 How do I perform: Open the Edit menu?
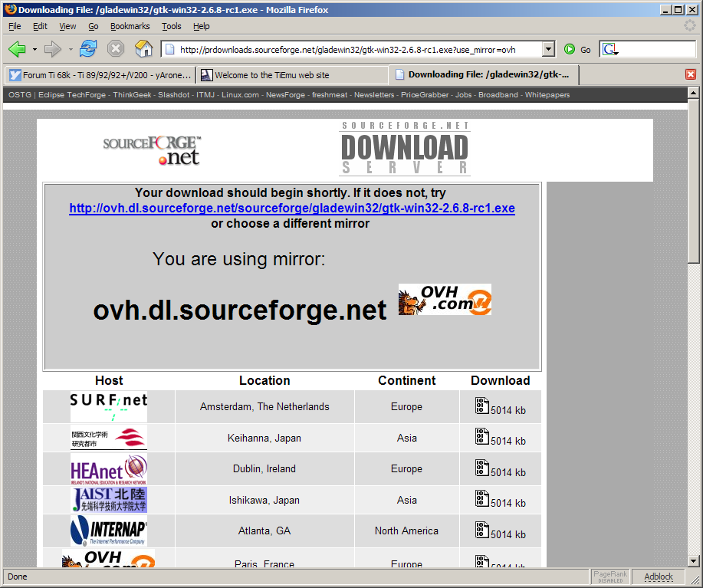coord(40,26)
